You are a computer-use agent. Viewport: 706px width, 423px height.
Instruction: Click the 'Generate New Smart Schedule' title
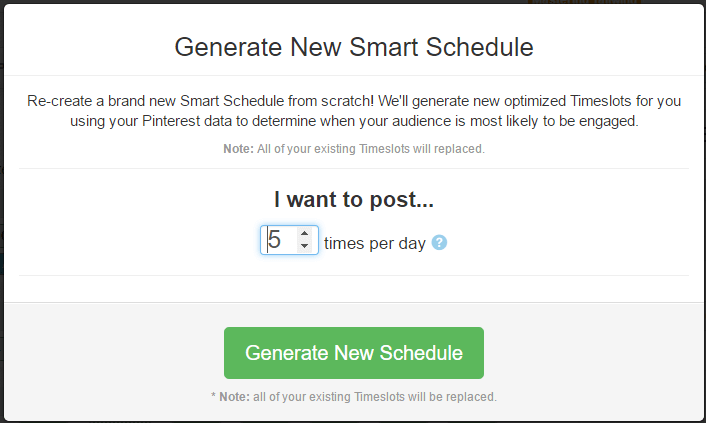[354, 47]
